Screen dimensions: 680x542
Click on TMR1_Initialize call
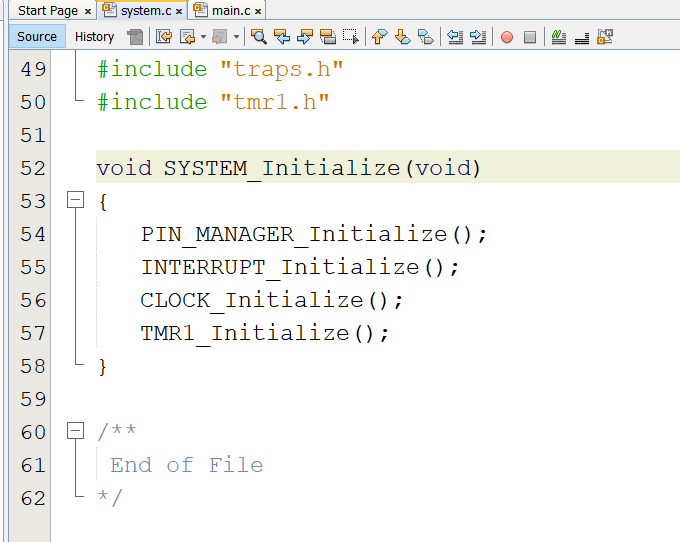[245, 333]
